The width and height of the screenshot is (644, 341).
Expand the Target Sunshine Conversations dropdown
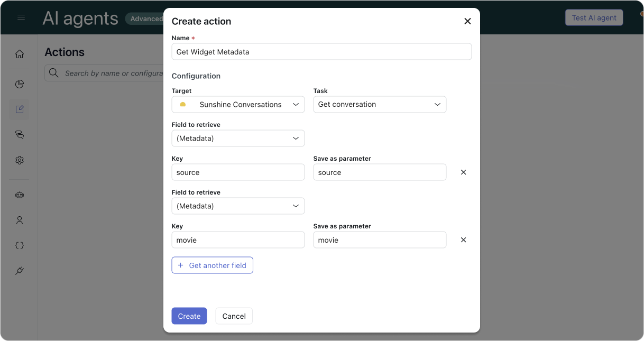pyautogui.click(x=238, y=105)
